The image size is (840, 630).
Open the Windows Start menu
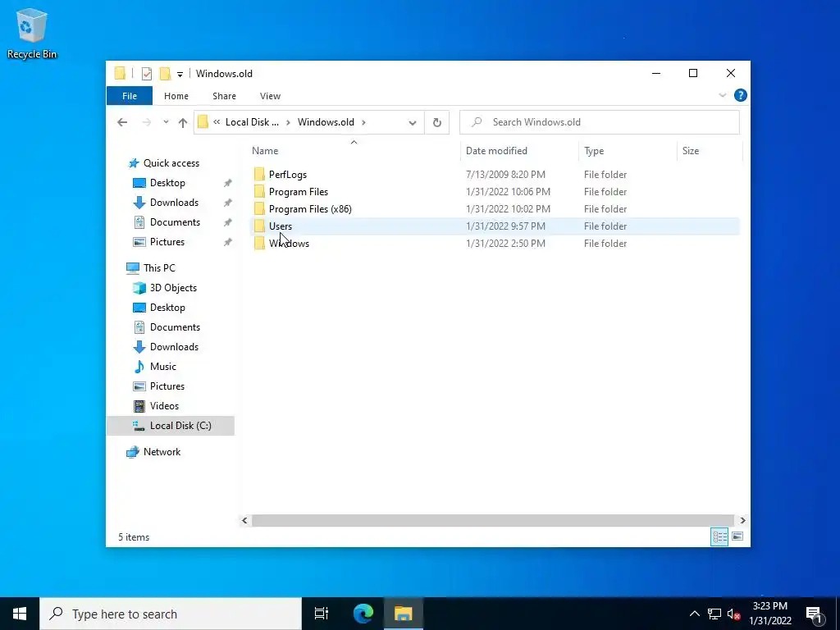pos(20,614)
